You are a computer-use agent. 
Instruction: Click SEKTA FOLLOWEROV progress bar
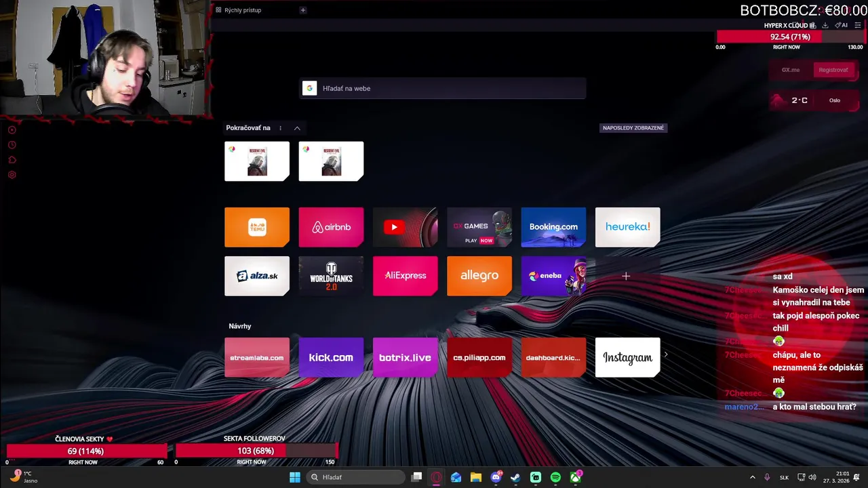click(256, 451)
